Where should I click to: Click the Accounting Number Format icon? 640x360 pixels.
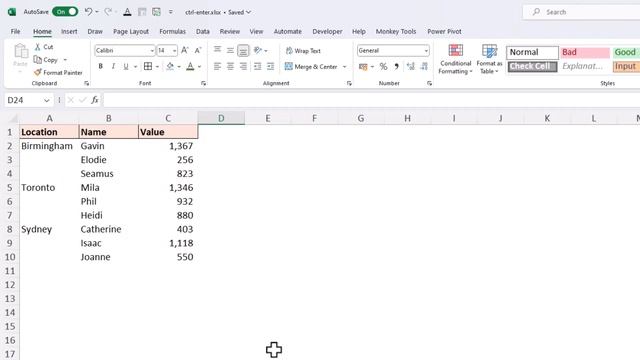(363, 67)
